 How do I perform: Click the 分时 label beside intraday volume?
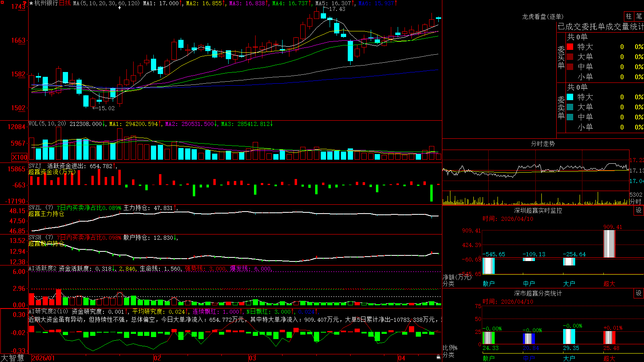636,202
